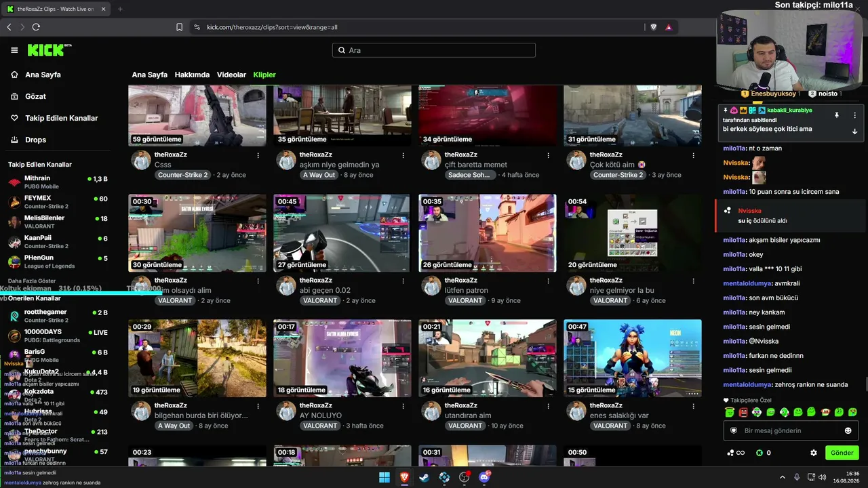Open Takip Edilen Kanallar in sidebar
This screenshot has width=868, height=488.
pos(62,118)
